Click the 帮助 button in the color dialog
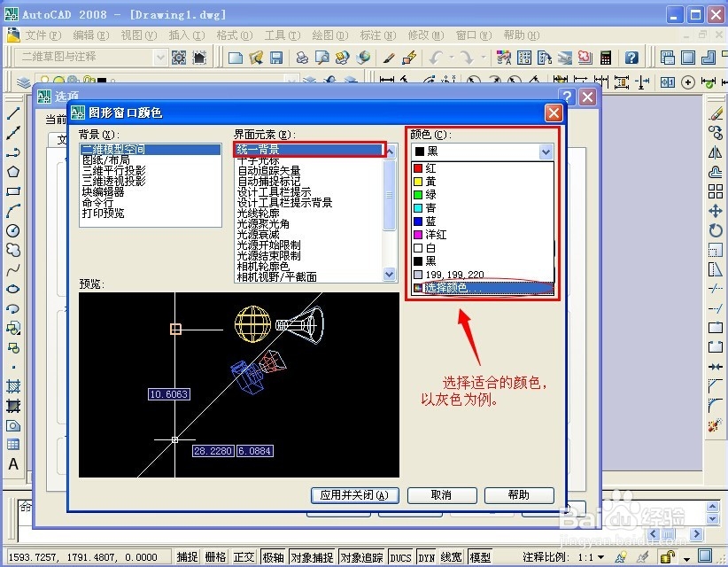The image size is (728, 567). click(519, 495)
